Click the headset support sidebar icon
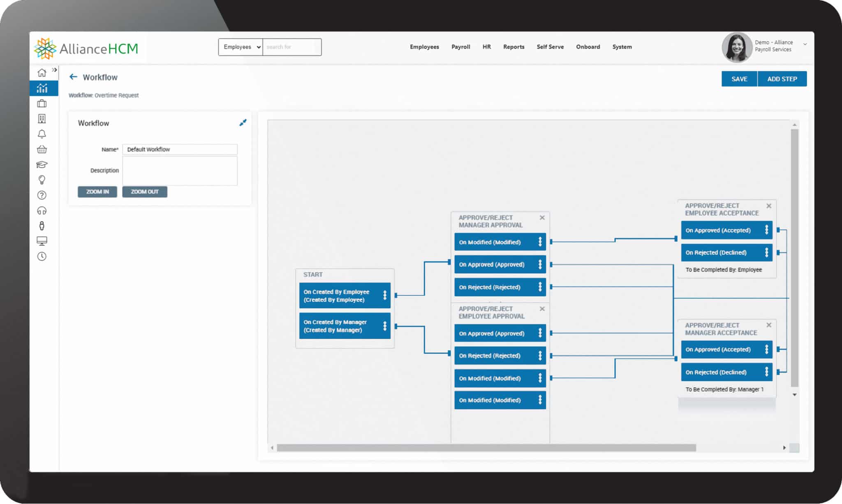This screenshot has height=504, width=842. point(42,210)
